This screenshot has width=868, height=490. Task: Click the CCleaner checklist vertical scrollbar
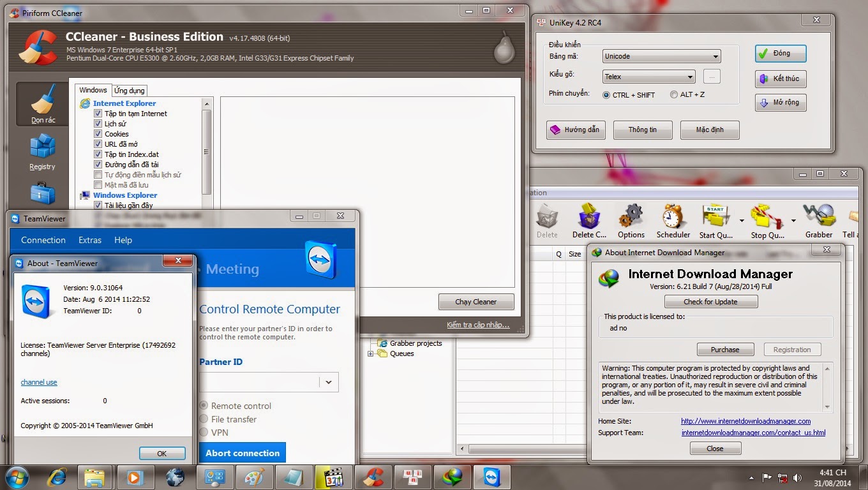coord(206,152)
